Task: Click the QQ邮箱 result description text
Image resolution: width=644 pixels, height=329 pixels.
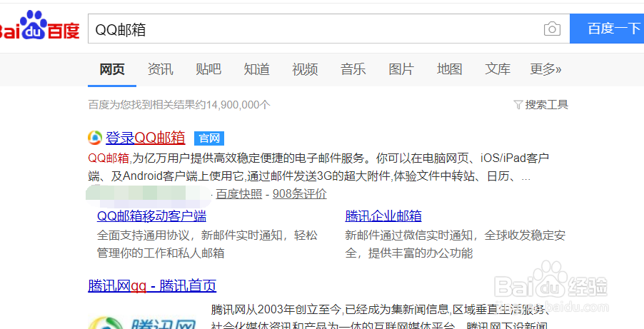Action: click(318, 167)
